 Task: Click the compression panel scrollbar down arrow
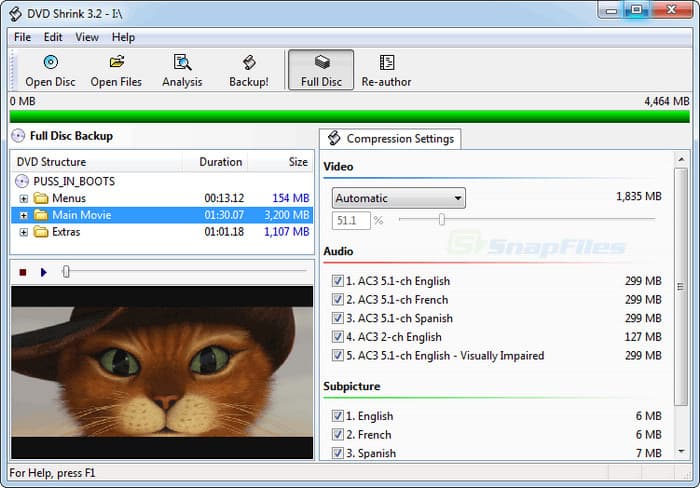tap(681, 452)
